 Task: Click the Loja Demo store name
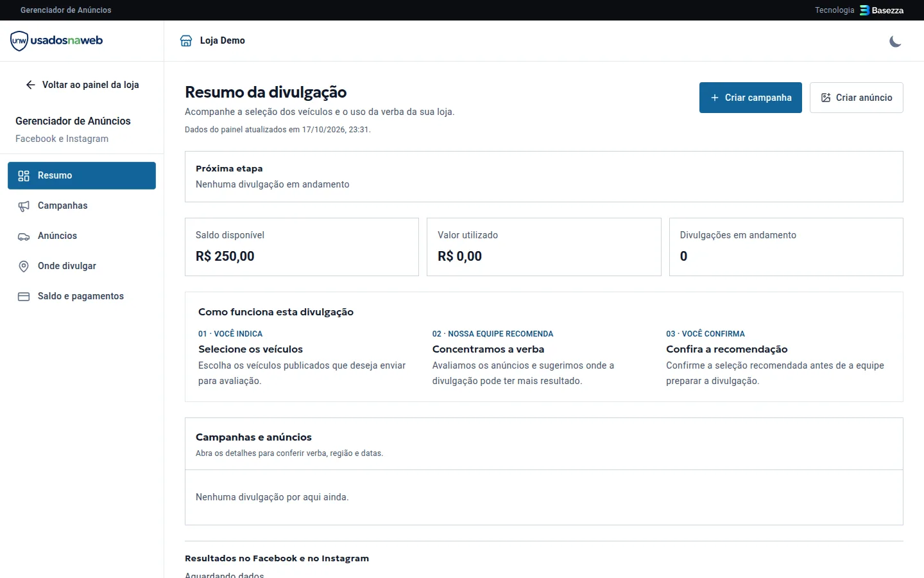(223, 40)
